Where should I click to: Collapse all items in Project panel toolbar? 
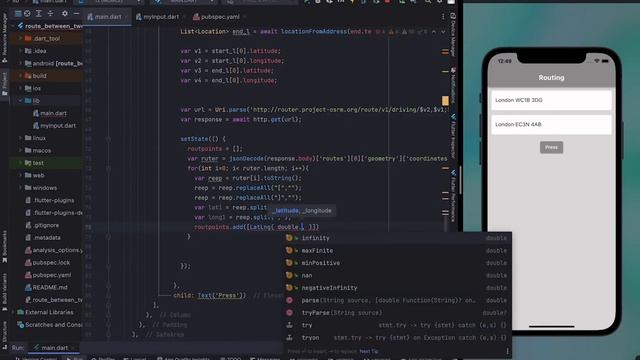click(x=51, y=13)
